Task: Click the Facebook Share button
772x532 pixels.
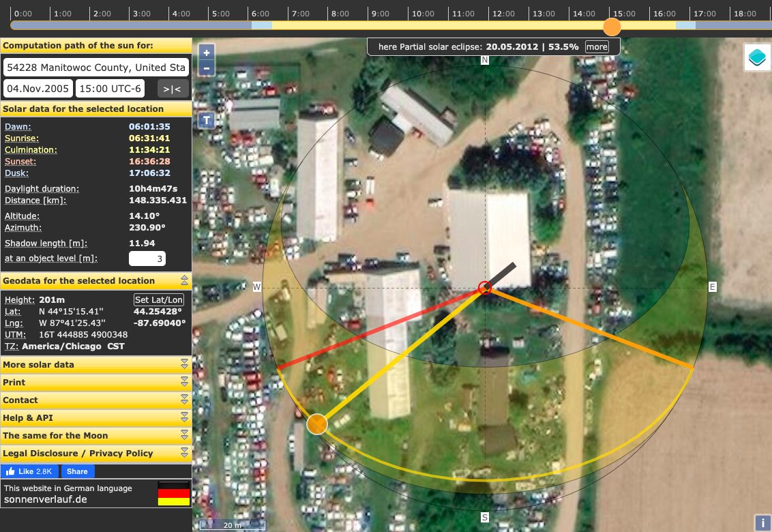Action: 77,471
